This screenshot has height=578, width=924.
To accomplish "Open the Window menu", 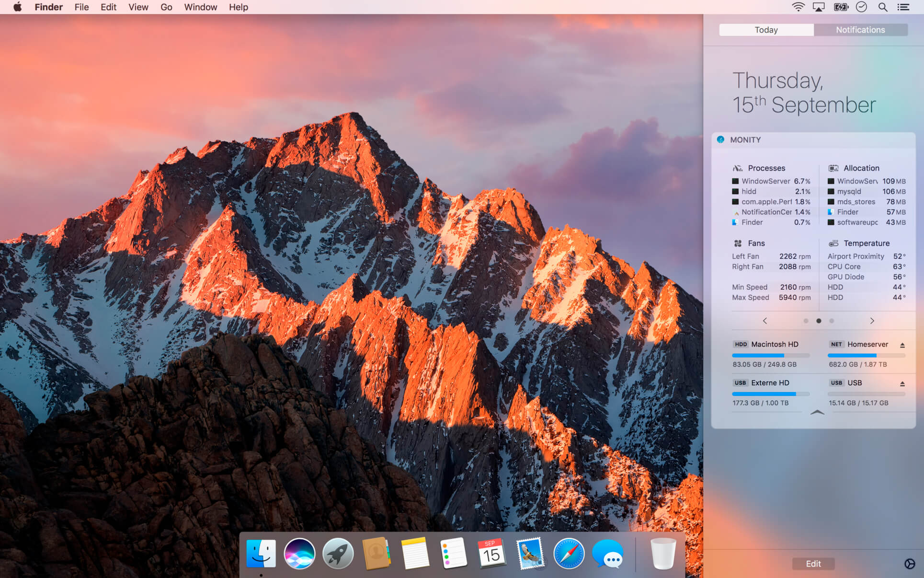I will pos(200,7).
